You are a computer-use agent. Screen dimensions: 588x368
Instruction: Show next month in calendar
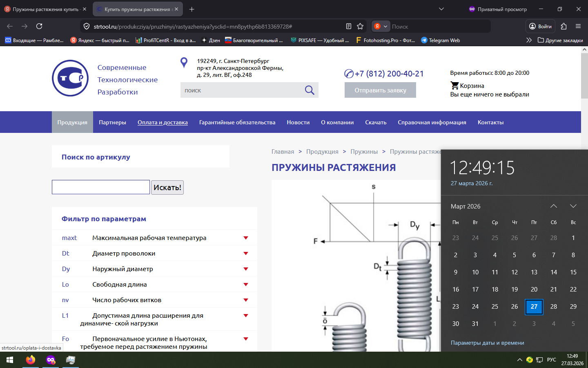(x=573, y=206)
